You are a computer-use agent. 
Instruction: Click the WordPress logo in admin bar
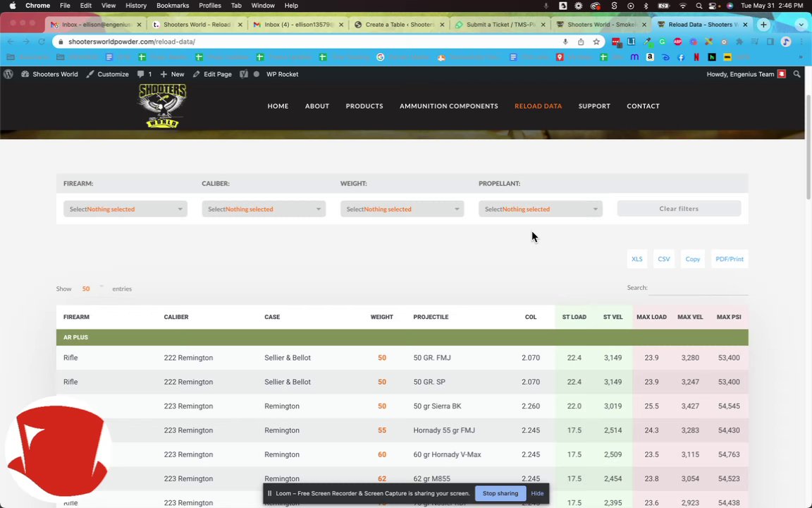(8, 74)
